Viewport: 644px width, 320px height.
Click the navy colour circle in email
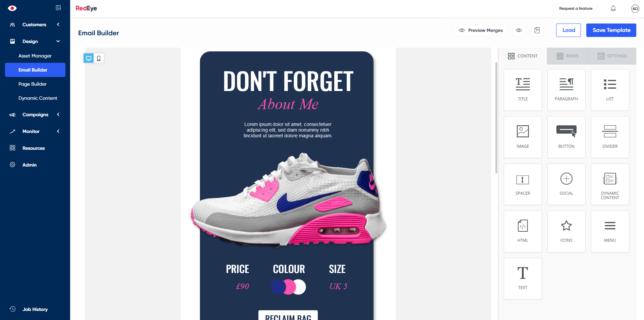click(278, 287)
